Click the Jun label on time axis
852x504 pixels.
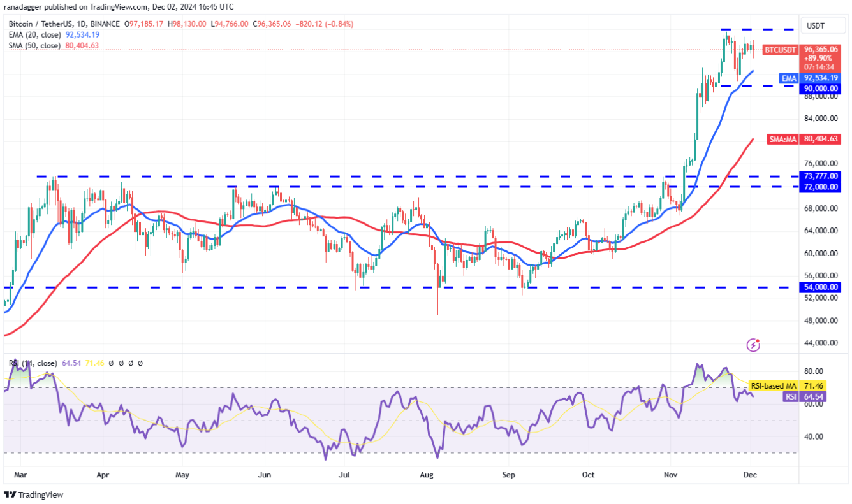[265, 475]
